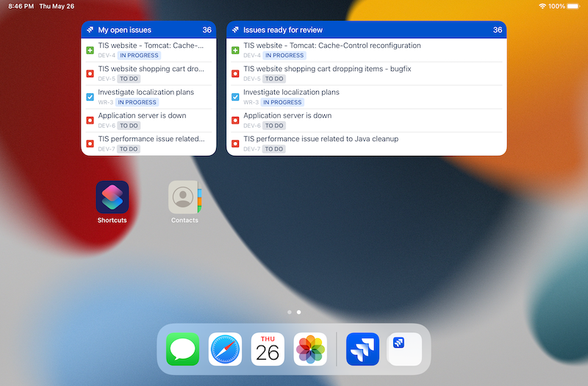Viewport: 588px width, 386px height.
Task: Tap the Jira logo in Issues ready for review header
Action: (235, 29)
